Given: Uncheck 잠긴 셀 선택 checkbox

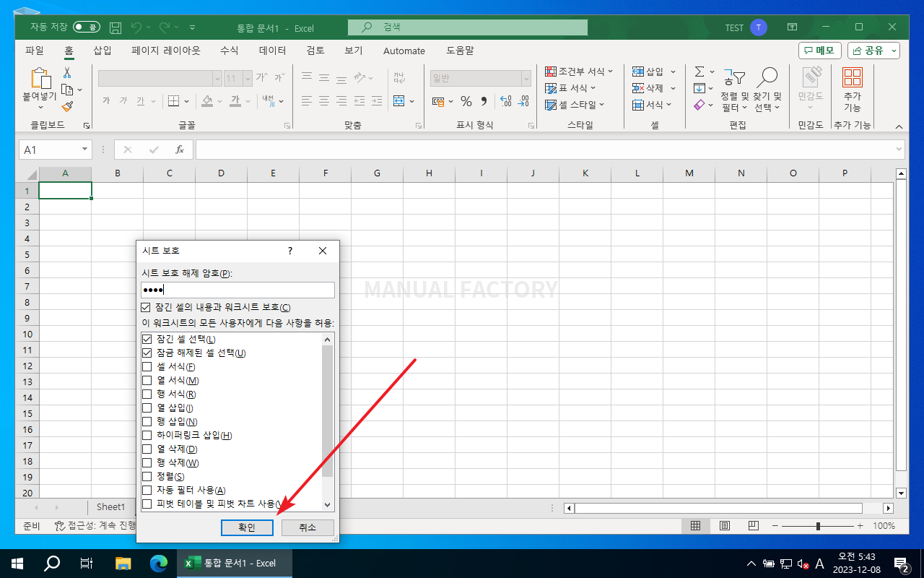Looking at the screenshot, I should pyautogui.click(x=147, y=339).
